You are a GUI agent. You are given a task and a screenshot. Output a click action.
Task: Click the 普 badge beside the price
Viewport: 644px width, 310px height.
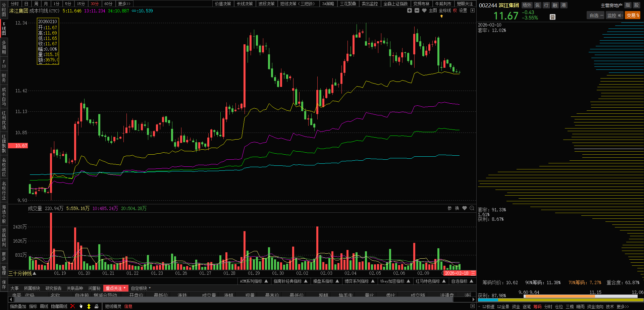click(553, 17)
